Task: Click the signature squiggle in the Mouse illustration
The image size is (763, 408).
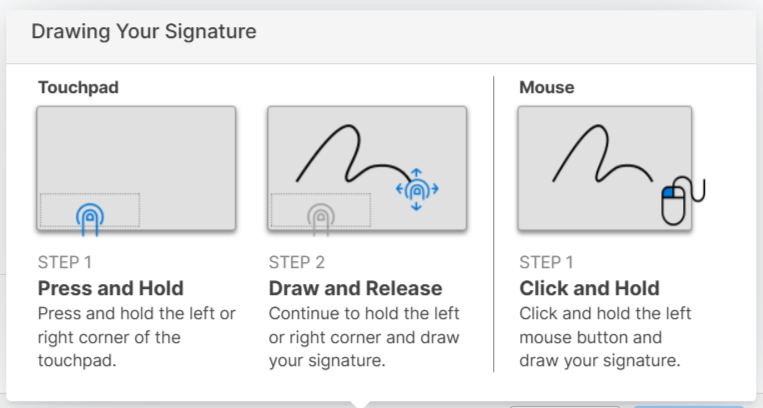Action: coord(602,154)
